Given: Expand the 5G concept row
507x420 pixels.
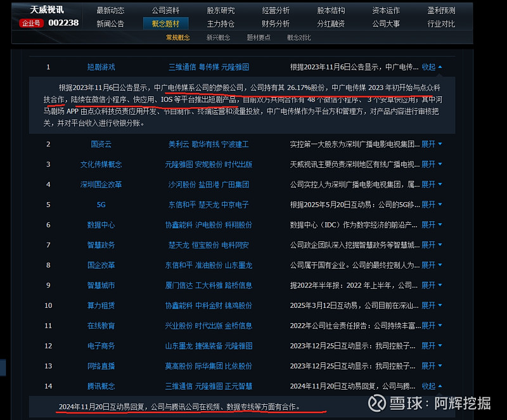Looking at the screenshot, I should 432,205.
